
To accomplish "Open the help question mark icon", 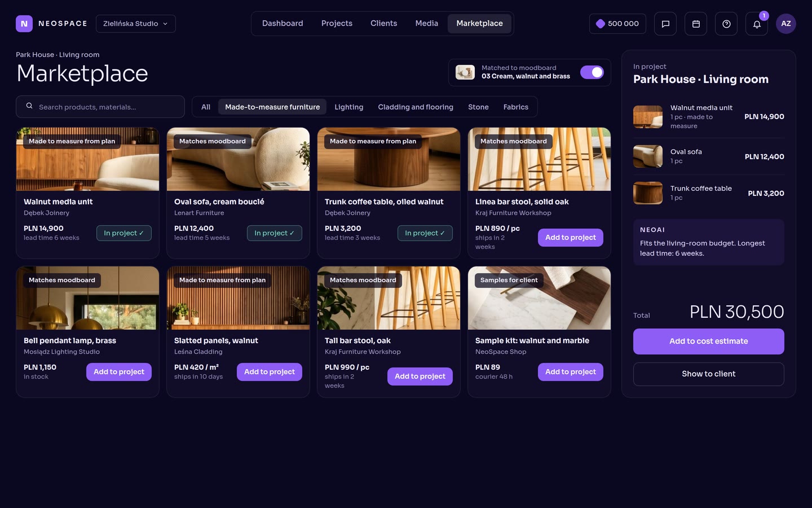I will [x=726, y=24].
